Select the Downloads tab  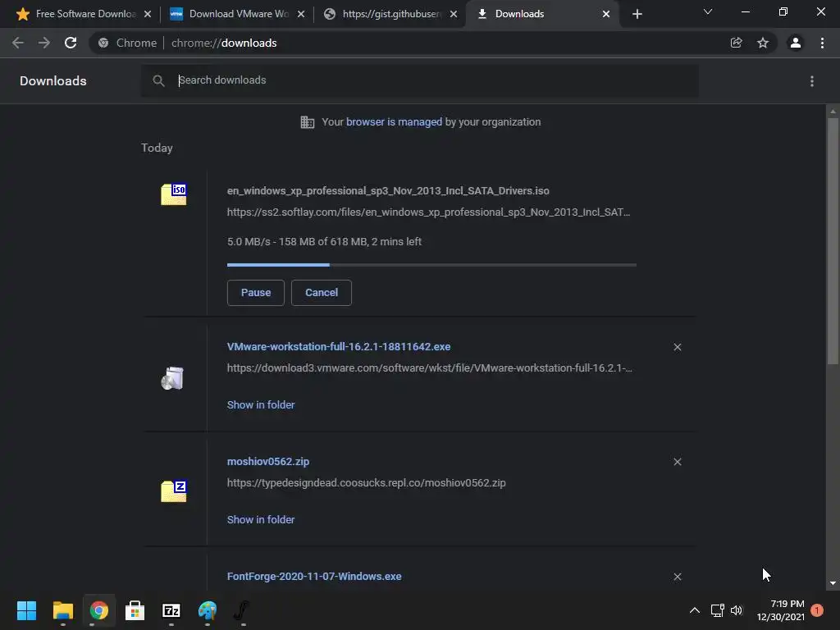[541, 14]
